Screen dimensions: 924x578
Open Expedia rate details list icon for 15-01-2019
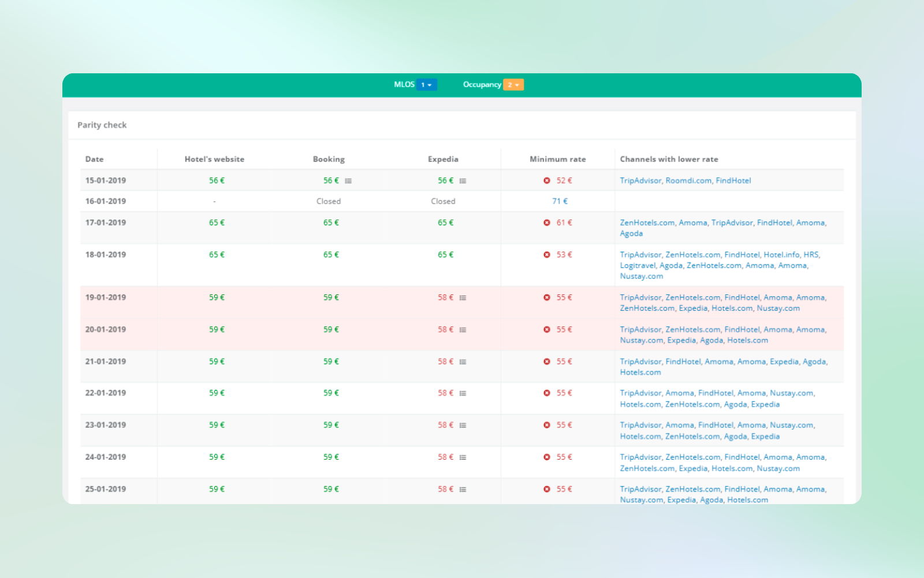(x=463, y=181)
